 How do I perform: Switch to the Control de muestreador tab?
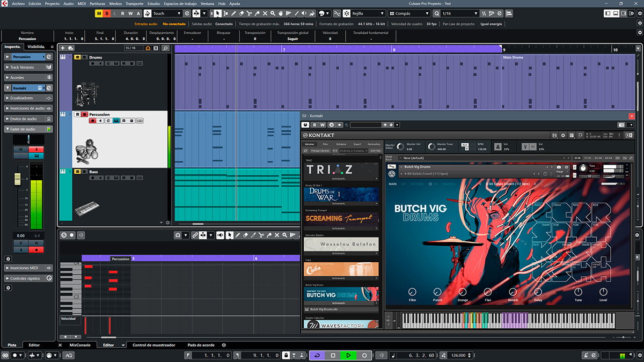153,345
